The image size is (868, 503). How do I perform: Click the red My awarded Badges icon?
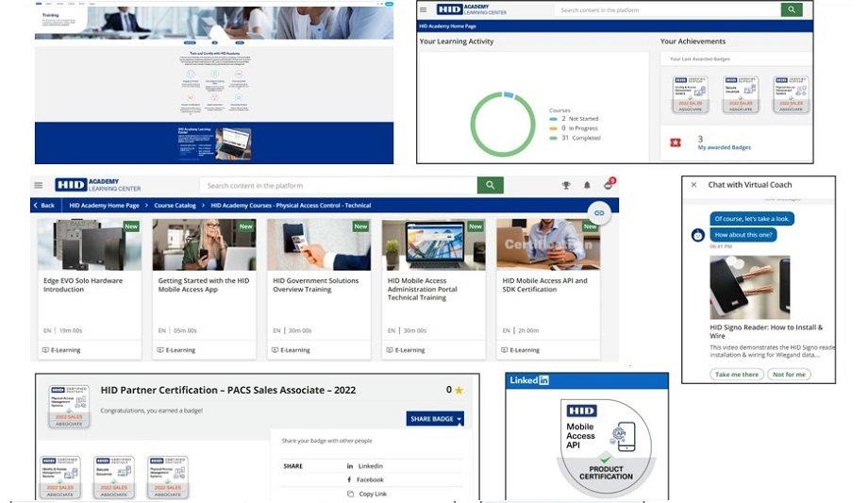tap(674, 143)
